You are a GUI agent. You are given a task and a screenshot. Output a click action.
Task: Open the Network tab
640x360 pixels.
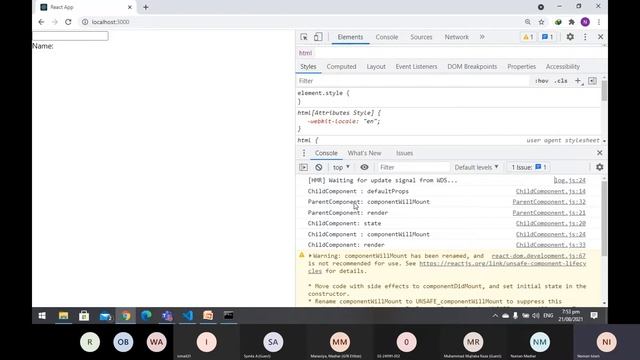[456, 37]
